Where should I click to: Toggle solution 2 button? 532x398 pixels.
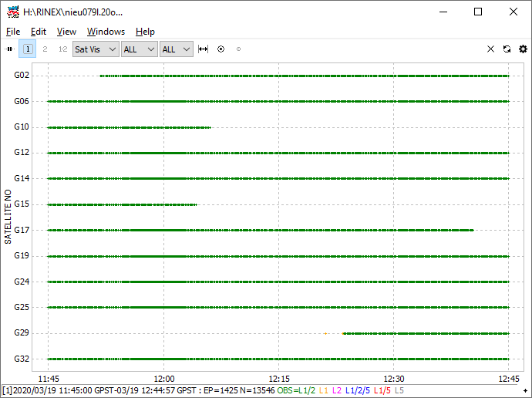click(x=45, y=49)
